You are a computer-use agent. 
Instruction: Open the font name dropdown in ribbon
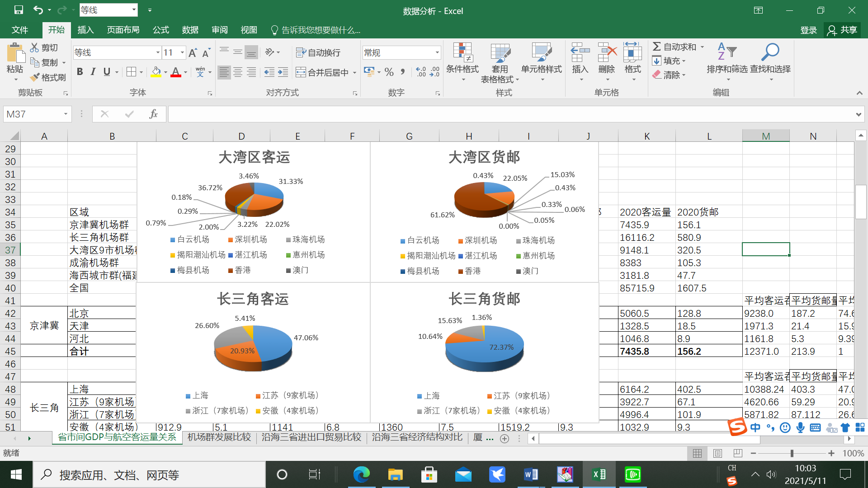158,53
